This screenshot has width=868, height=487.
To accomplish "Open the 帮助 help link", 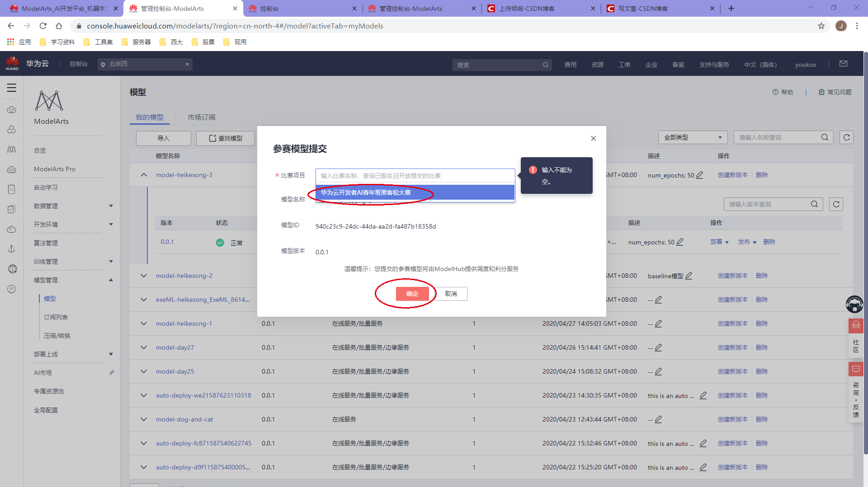I will click(783, 92).
